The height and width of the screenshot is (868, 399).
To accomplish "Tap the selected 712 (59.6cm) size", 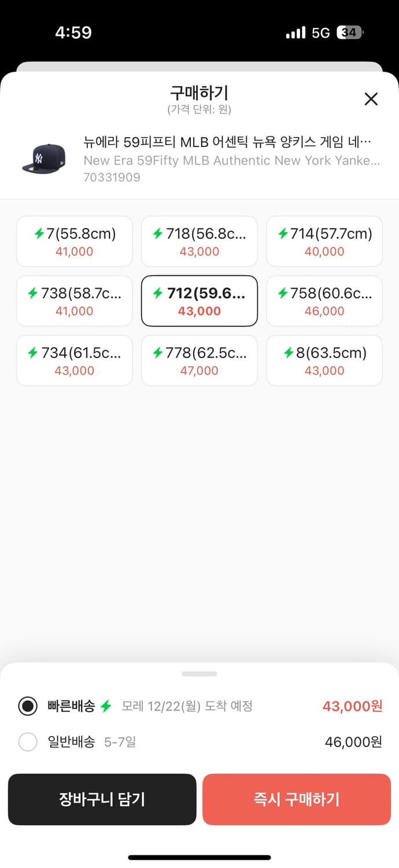I will coord(199,301).
